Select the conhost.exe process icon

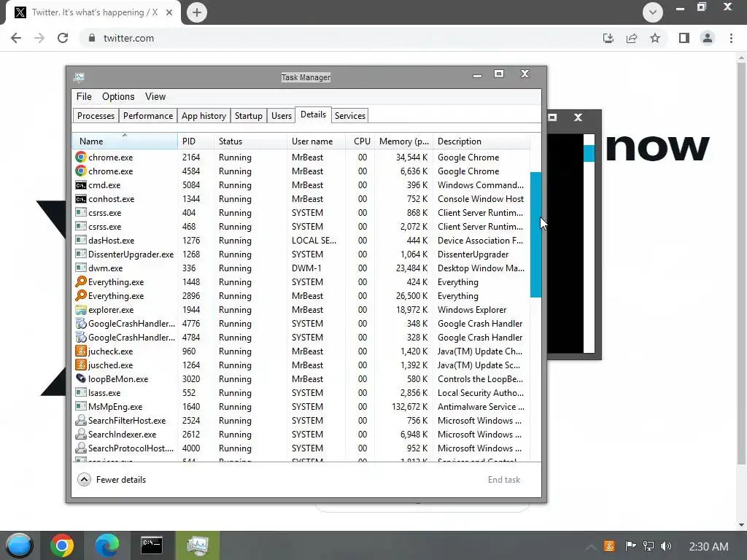81,198
